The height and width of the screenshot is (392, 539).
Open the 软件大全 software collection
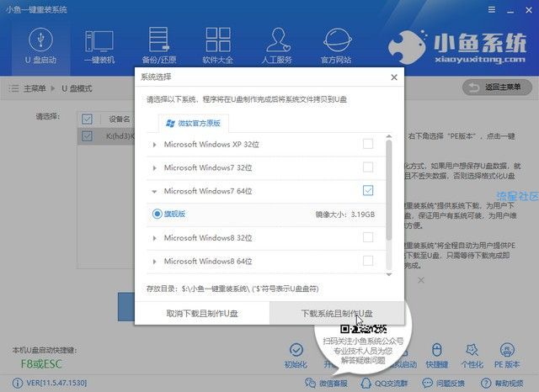click(218, 46)
